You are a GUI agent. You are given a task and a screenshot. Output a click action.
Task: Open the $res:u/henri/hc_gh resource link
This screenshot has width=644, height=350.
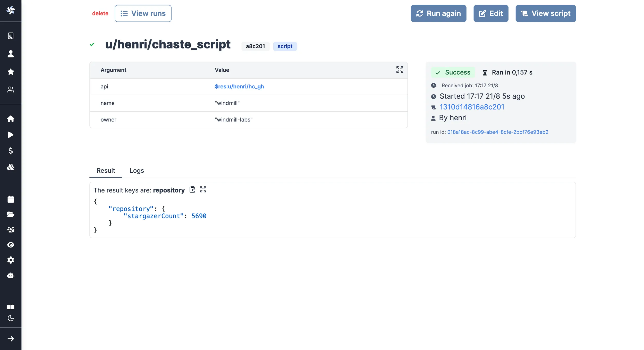click(239, 86)
